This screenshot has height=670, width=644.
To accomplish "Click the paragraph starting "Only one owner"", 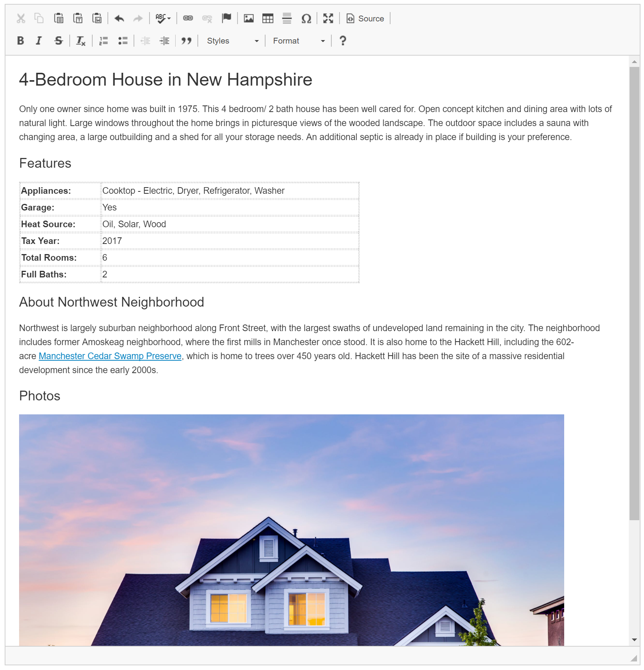I will (x=315, y=123).
